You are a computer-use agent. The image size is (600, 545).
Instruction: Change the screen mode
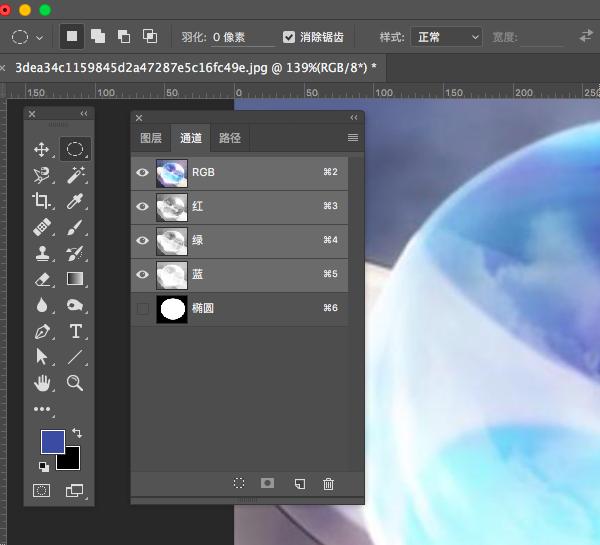74,490
